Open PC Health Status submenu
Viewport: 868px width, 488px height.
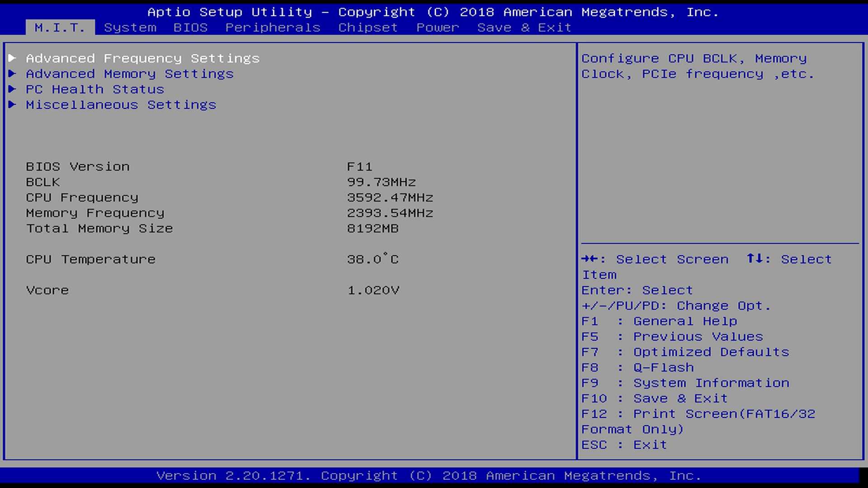[x=95, y=89]
